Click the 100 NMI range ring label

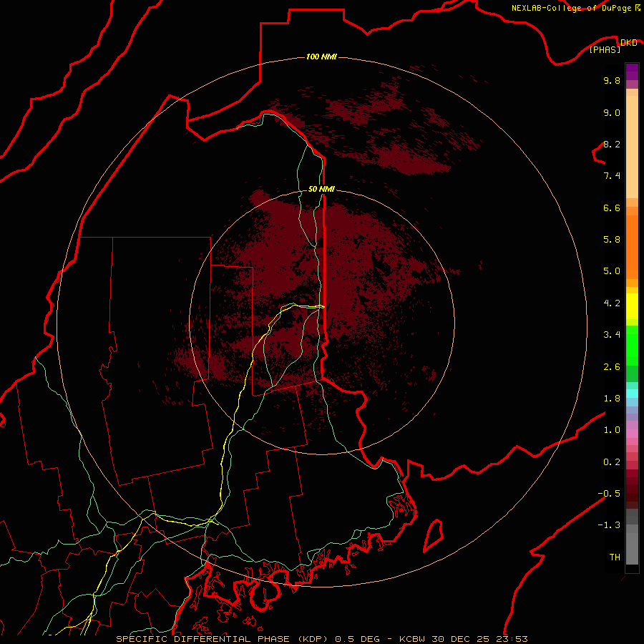(321, 57)
